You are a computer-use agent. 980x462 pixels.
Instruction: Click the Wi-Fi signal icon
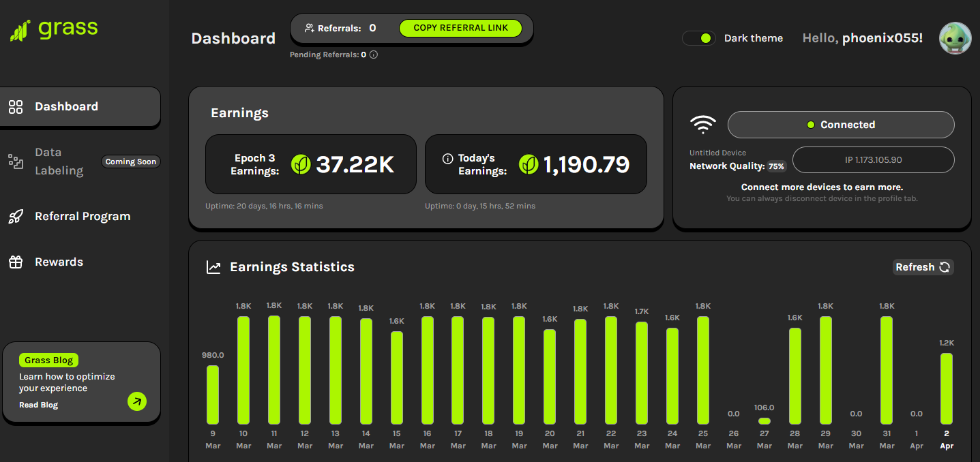point(702,125)
